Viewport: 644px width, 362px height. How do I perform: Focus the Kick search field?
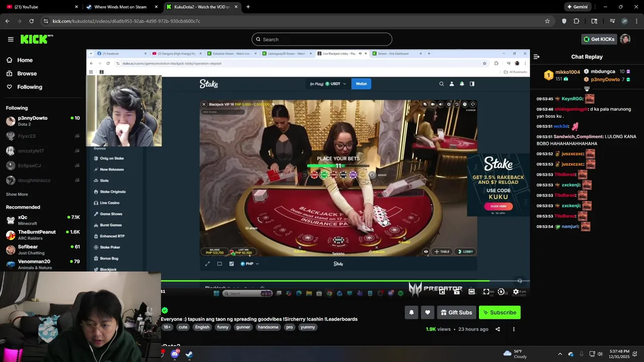point(322,39)
